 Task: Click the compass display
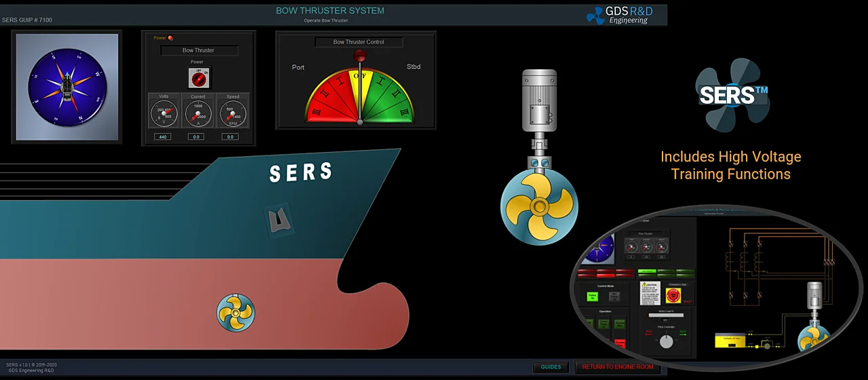[x=67, y=87]
